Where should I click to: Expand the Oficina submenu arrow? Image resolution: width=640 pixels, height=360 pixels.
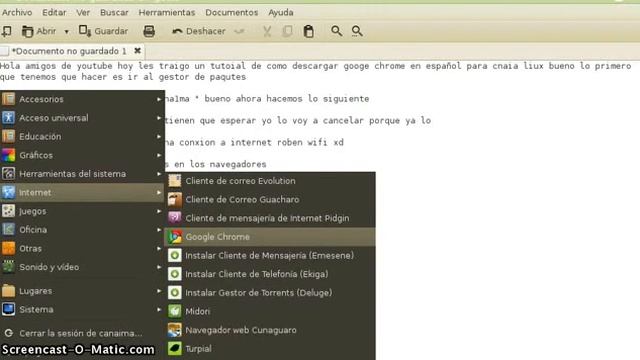tap(159, 230)
